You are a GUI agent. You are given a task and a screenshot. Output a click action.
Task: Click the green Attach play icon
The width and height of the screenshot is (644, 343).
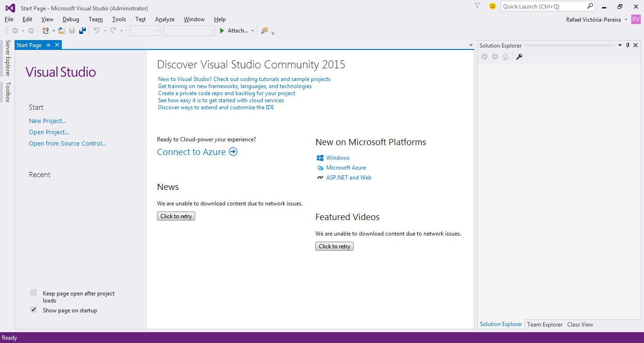[x=222, y=31]
